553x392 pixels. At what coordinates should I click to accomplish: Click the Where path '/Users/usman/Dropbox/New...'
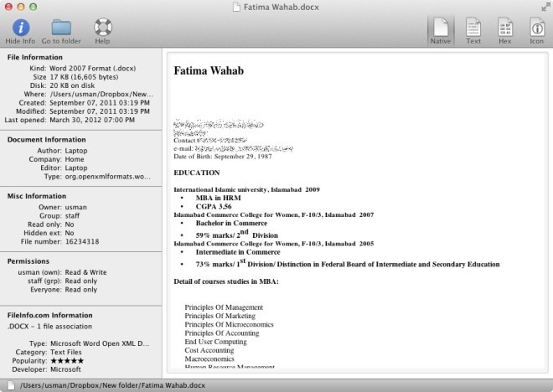(101, 94)
